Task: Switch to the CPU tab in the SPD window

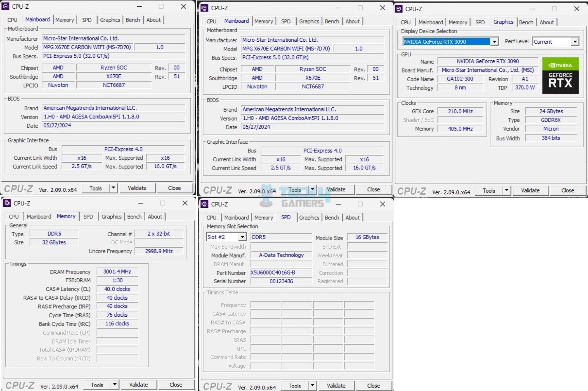Action: point(211,218)
